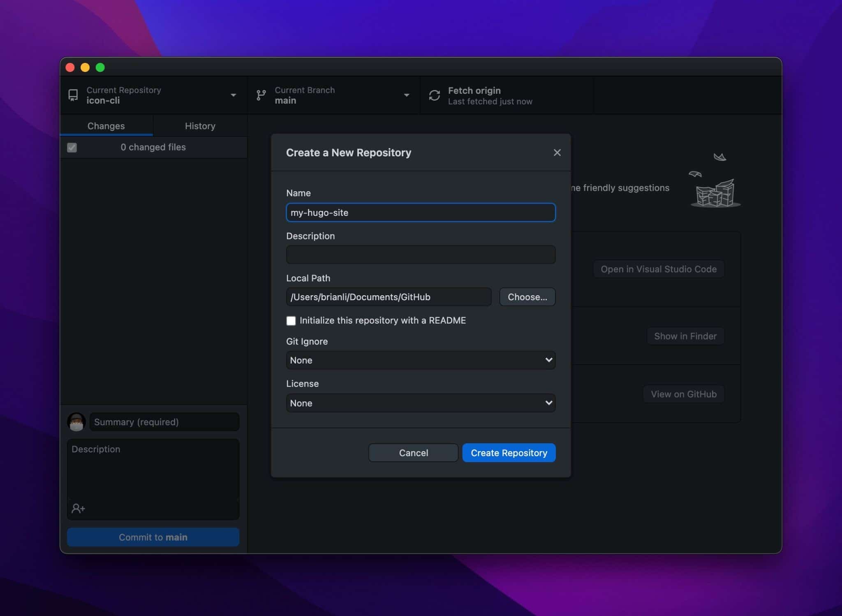The image size is (842, 616).
Task: Click the Create Repository button
Action: [509, 452]
